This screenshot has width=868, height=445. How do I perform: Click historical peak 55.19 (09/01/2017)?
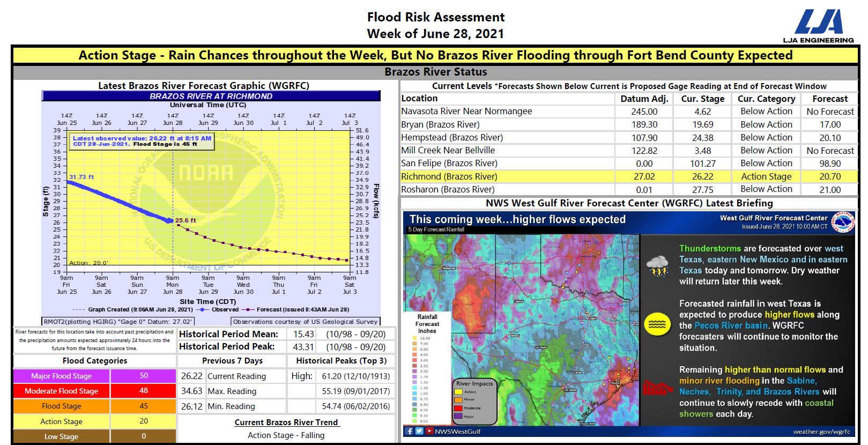(x=356, y=391)
